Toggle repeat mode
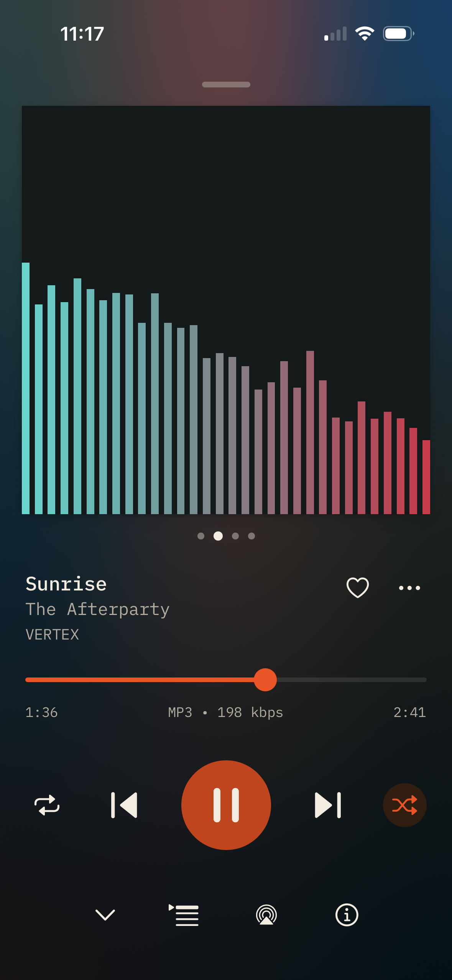 (x=47, y=805)
